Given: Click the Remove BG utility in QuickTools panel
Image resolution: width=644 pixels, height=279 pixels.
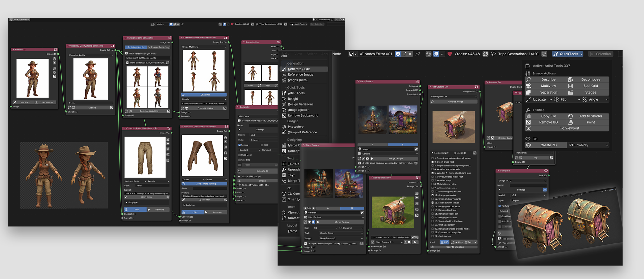Looking at the screenshot, I should click(x=546, y=122).
